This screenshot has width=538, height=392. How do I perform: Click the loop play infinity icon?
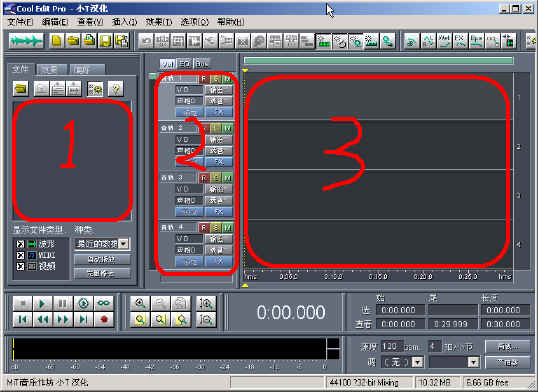coord(103,304)
